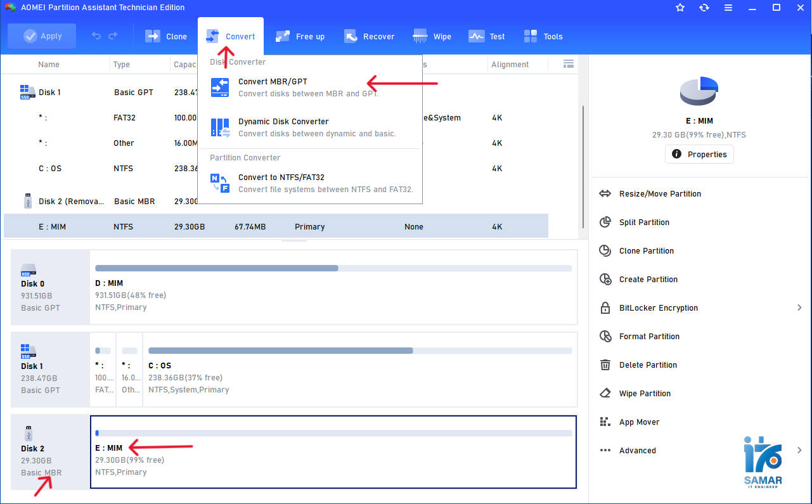Screen dimensions: 812x504
Task: Open the Tools dropdown menu
Action: click(543, 36)
